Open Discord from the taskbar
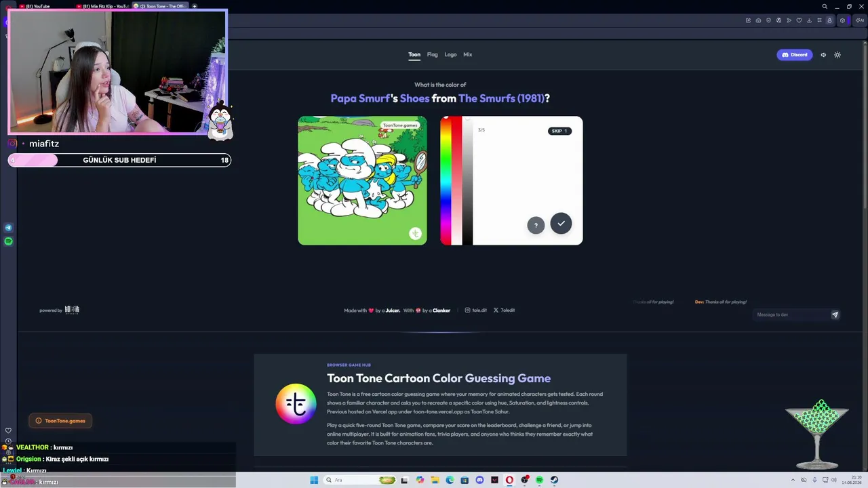Screen dimensions: 868x488 (x=479, y=480)
